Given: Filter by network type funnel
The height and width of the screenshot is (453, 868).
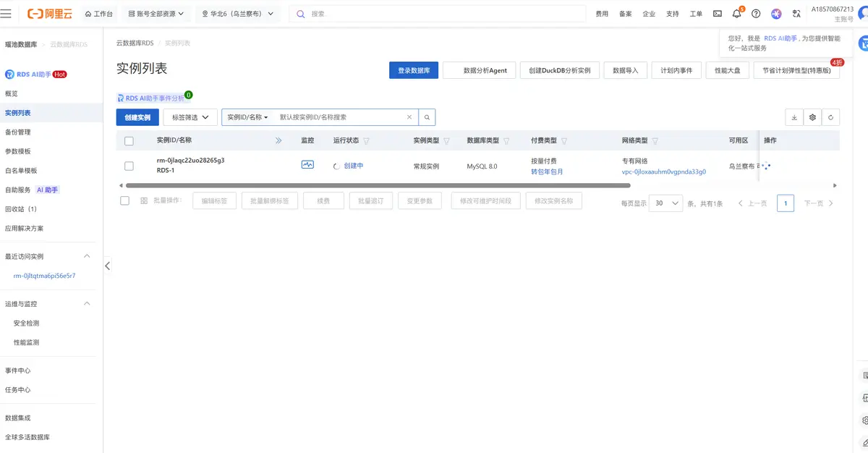Looking at the screenshot, I should [x=655, y=141].
